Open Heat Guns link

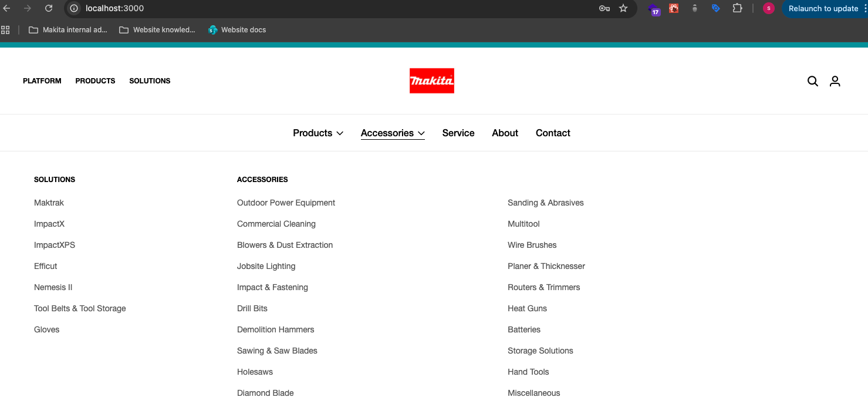point(527,308)
